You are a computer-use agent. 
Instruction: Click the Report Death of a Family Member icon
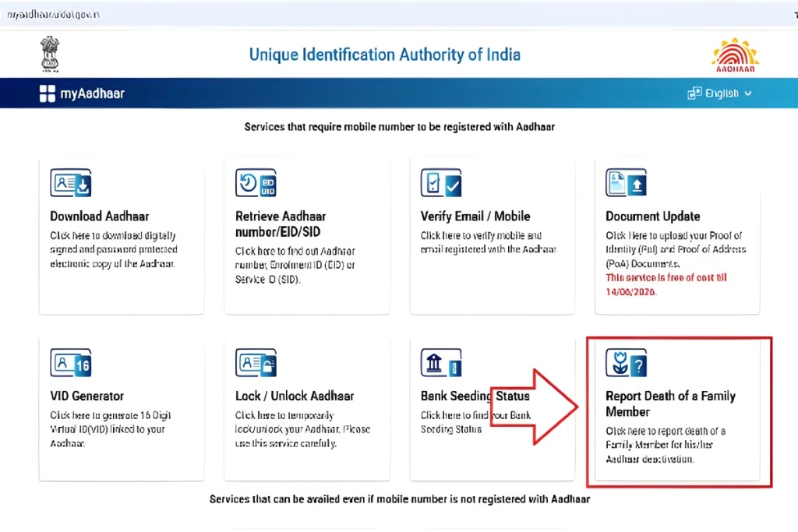pos(627,363)
